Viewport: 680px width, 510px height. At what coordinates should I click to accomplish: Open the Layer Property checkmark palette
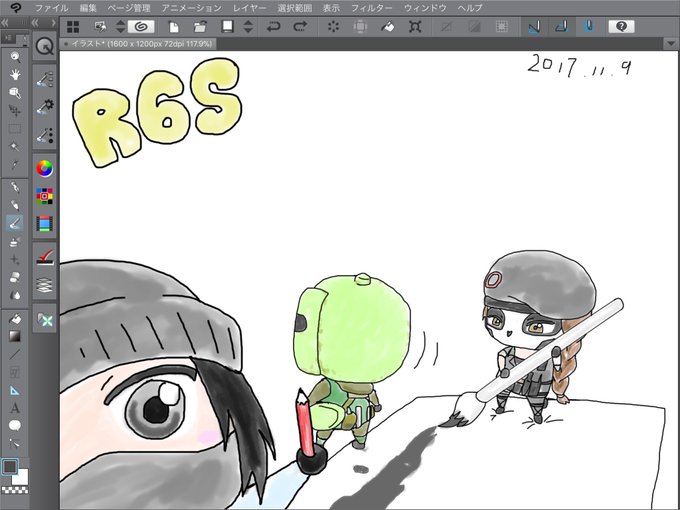pos(44,257)
